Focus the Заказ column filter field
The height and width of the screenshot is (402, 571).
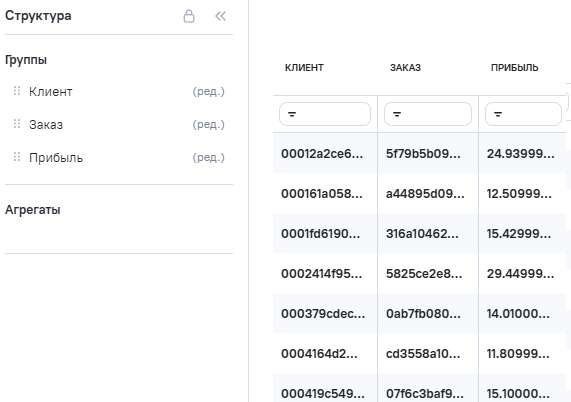tap(428, 114)
